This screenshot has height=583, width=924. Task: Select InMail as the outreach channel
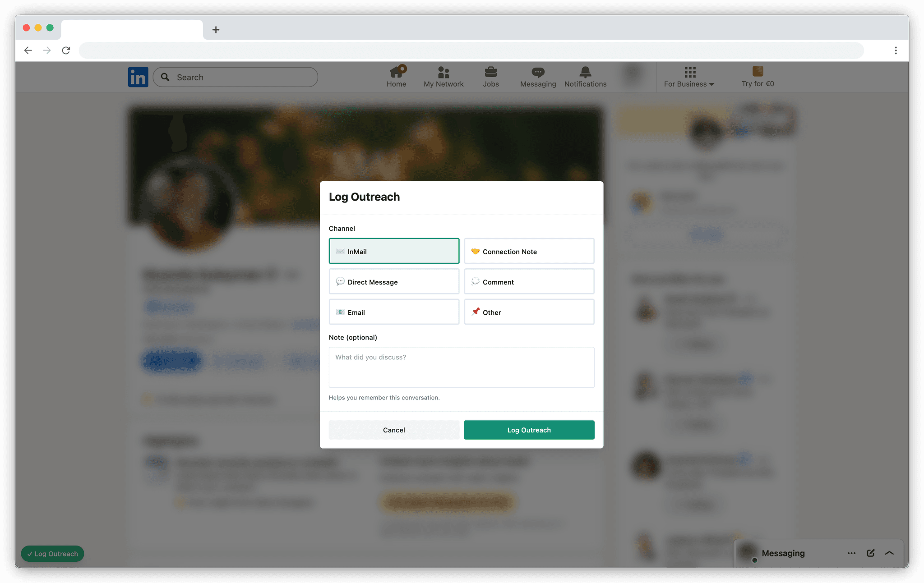pos(393,251)
